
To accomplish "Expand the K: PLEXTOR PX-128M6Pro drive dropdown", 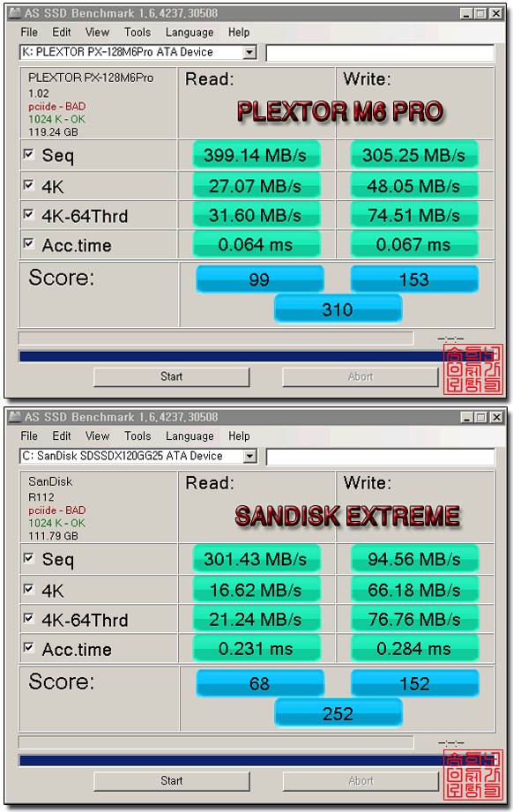I will click(x=250, y=52).
